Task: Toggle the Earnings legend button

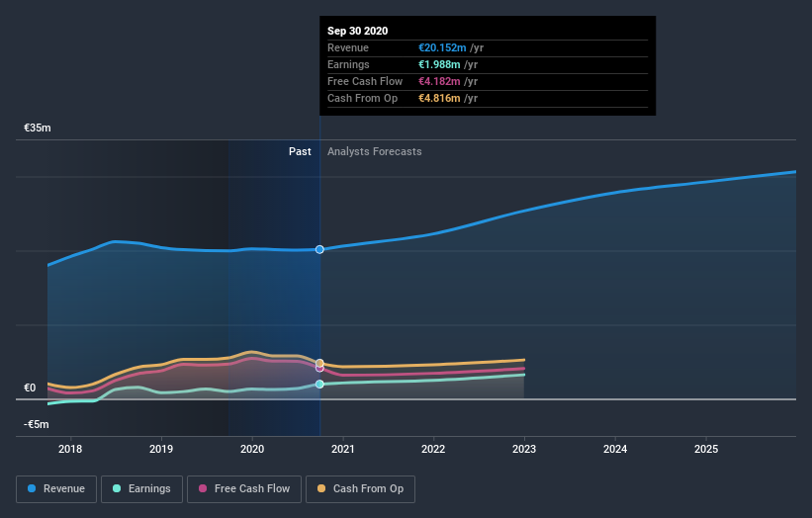Action: coord(141,489)
